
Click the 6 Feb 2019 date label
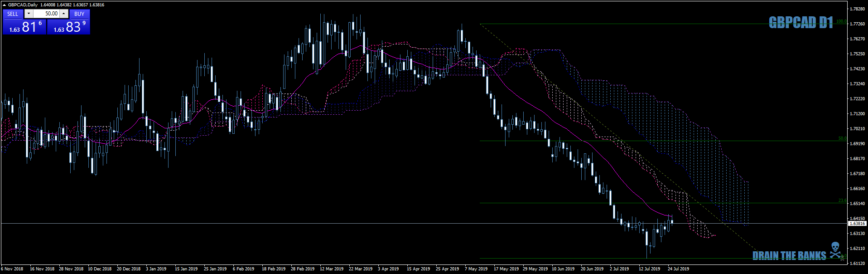pyautogui.click(x=244, y=269)
